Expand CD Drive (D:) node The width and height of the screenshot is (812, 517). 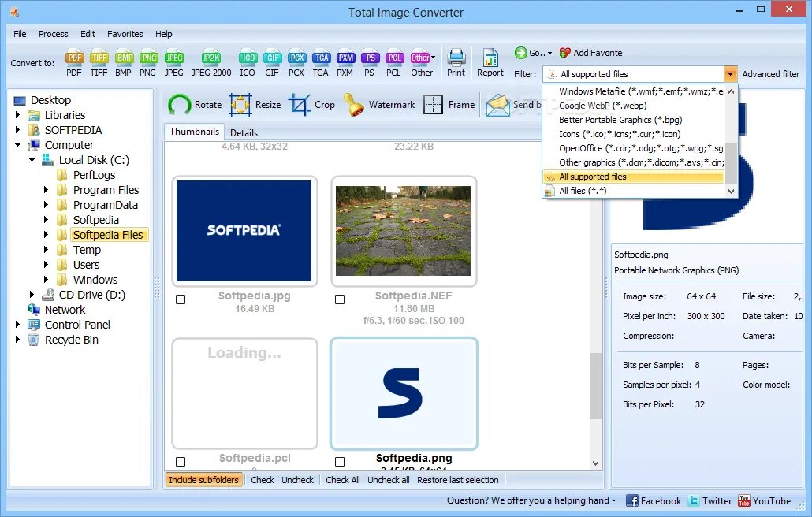tap(32, 295)
